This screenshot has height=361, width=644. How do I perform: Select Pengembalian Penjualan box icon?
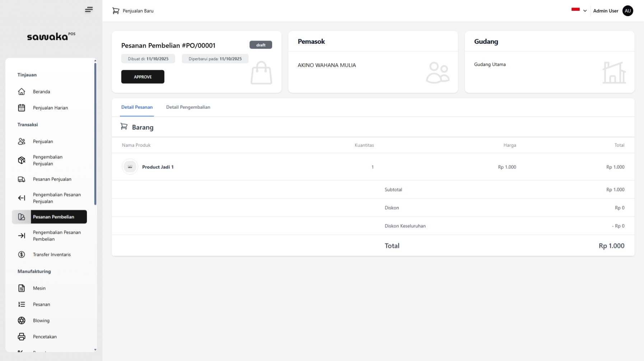[x=22, y=160]
